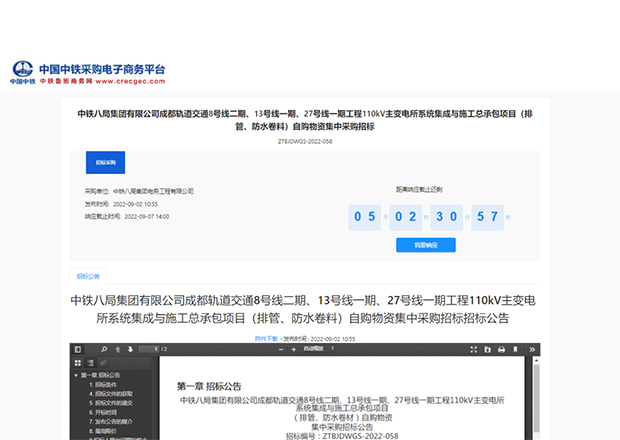Click the PDF page number field
Screen dimensions: 620x440
click(149, 349)
